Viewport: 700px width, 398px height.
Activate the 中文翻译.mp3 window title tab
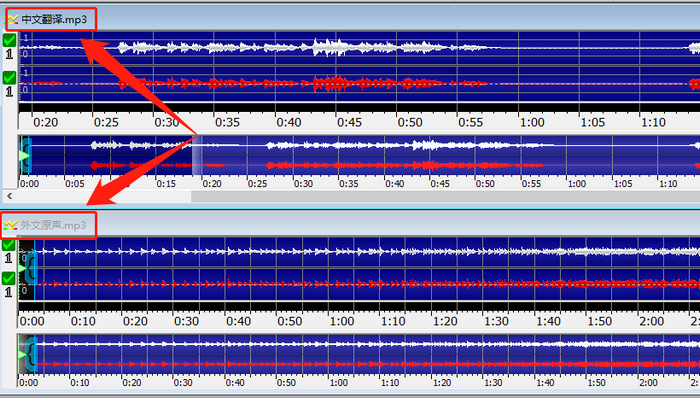point(51,19)
